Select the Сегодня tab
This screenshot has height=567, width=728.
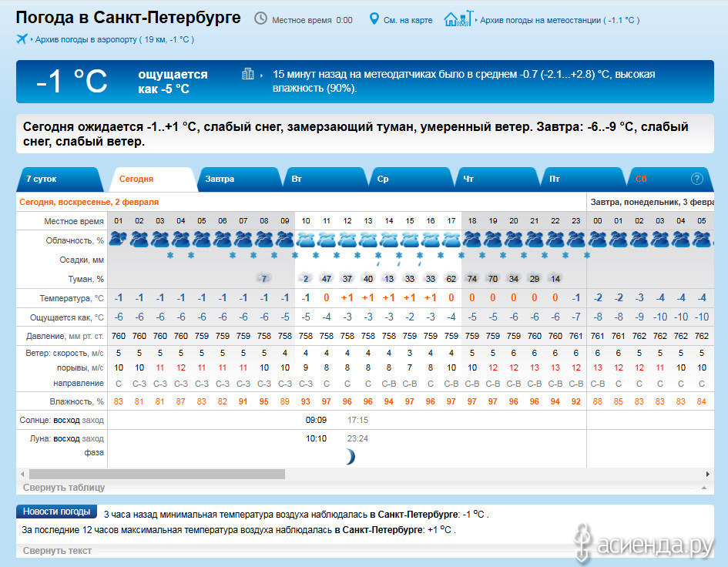point(152,179)
